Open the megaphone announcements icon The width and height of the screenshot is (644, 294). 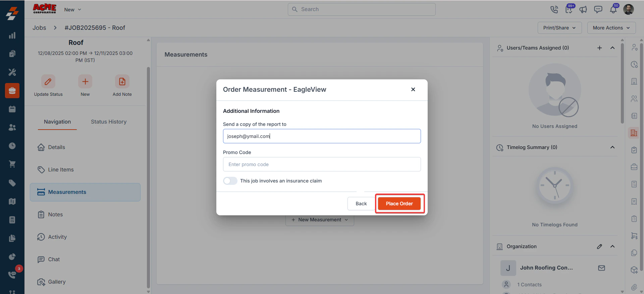[583, 9]
